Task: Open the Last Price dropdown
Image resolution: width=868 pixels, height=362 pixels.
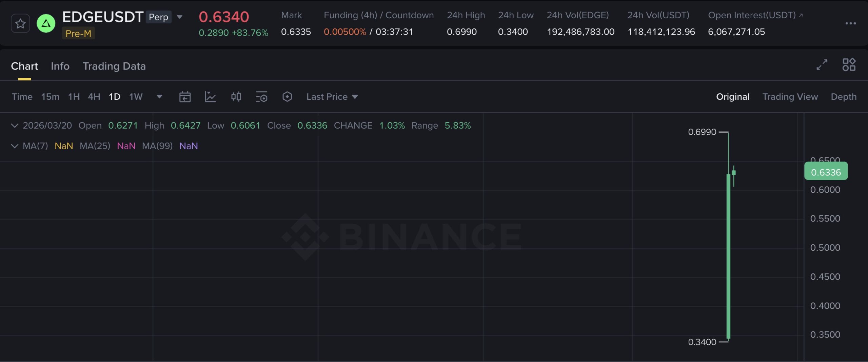Action: [332, 97]
